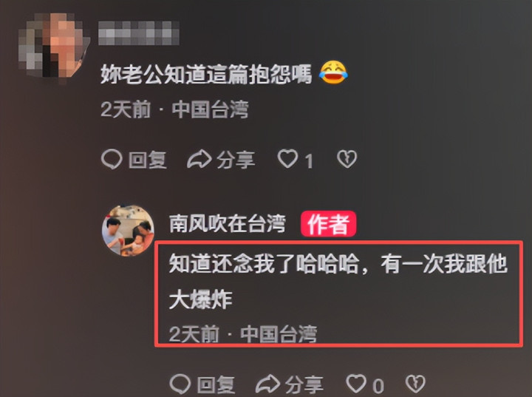Image resolution: width=532 pixels, height=397 pixels.
Task: Click the blurred username of the first commenter
Action: [139, 33]
